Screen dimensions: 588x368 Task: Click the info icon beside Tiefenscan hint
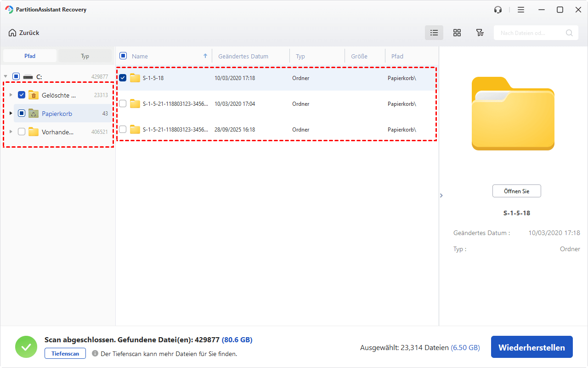[95, 353]
